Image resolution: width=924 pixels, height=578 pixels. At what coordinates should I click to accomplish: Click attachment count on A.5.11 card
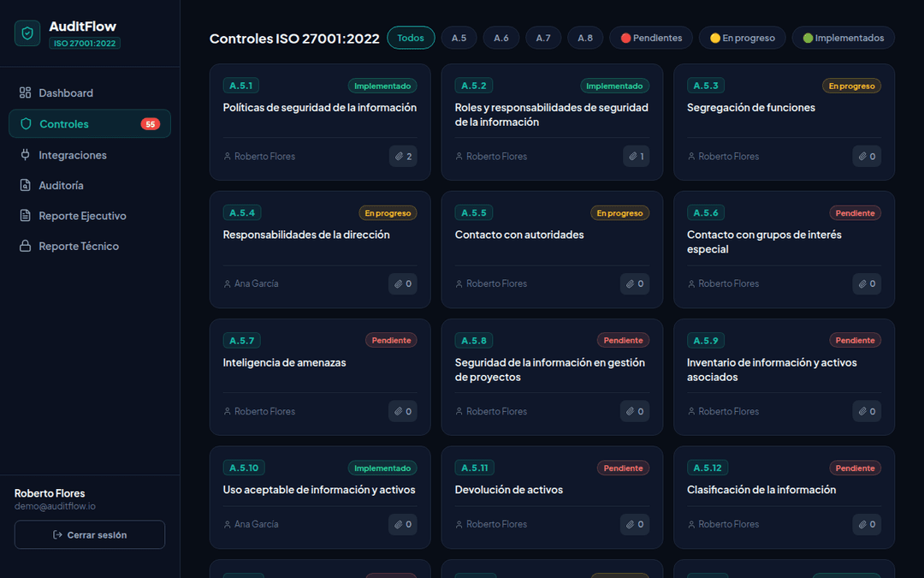[x=635, y=524]
